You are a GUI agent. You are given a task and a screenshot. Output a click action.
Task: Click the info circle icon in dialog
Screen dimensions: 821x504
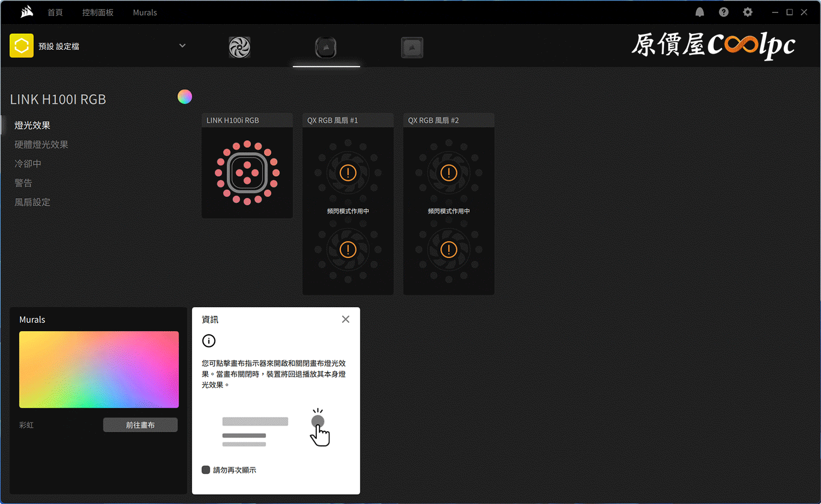point(209,341)
